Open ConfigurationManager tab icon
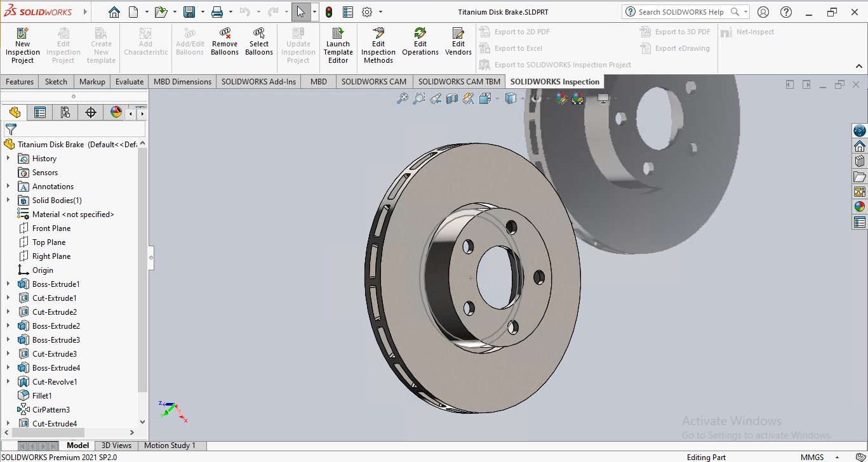 click(65, 112)
